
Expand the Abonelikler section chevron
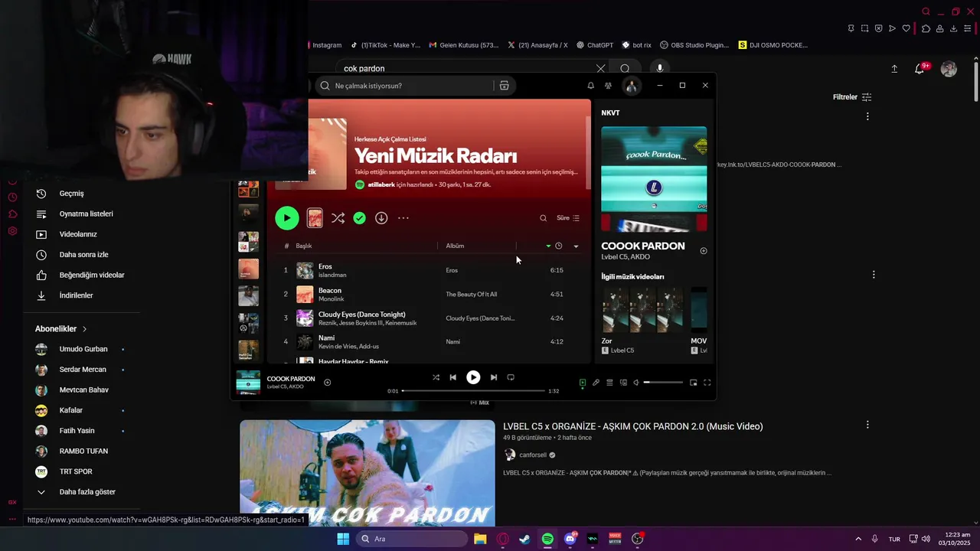pos(84,329)
